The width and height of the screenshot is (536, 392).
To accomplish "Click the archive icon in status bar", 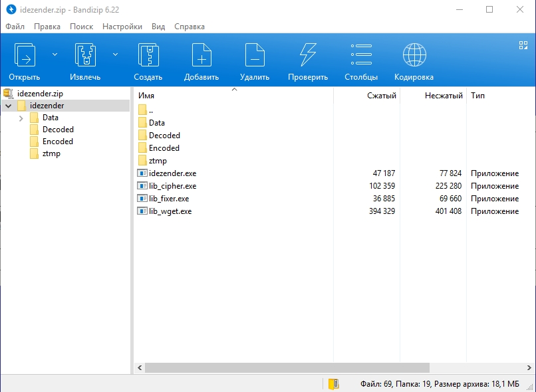I will 334,384.
